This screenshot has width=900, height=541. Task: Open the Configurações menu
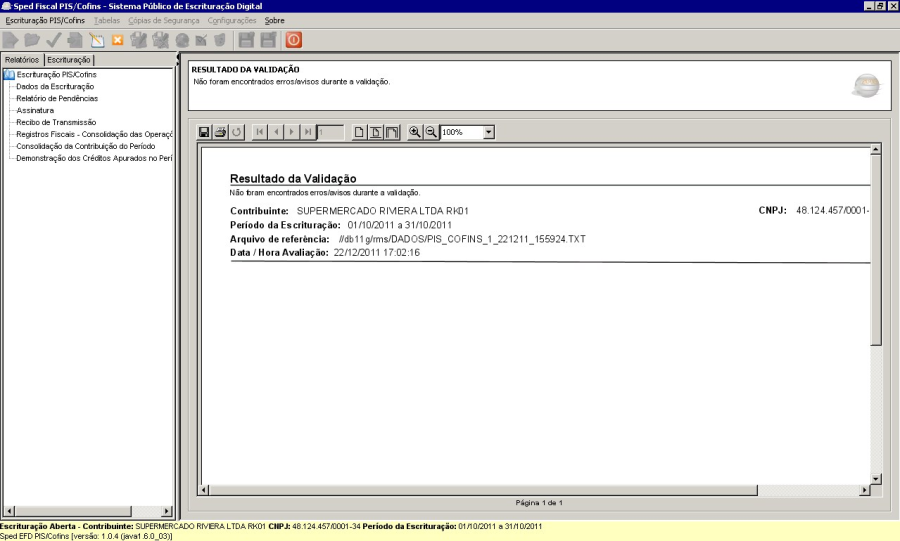(x=232, y=21)
